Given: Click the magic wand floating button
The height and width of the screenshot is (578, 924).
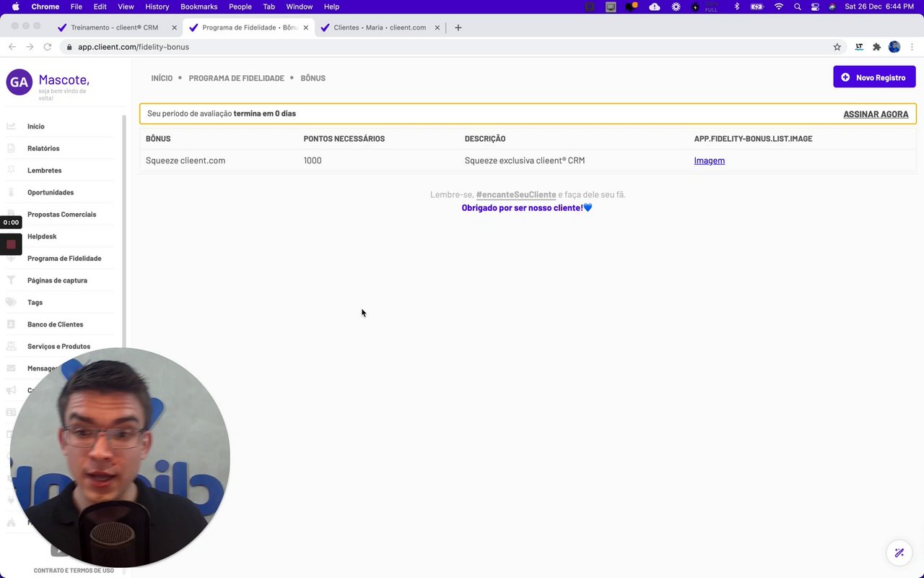Looking at the screenshot, I should coord(899,553).
